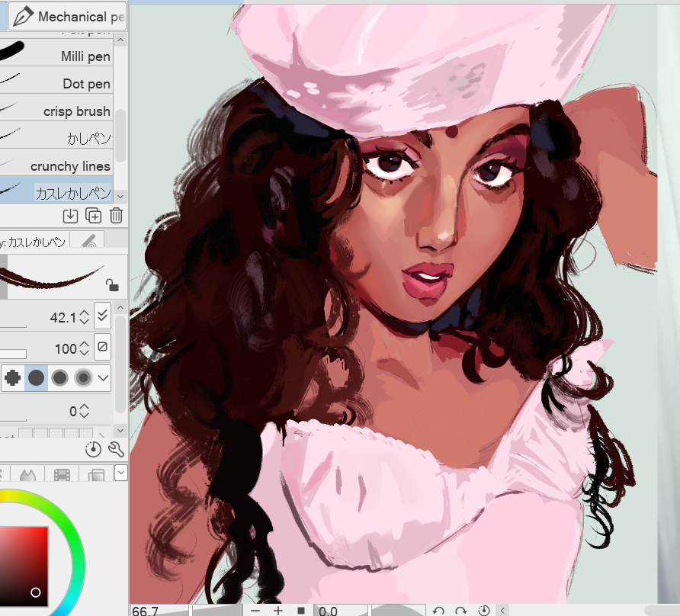Click tool property panel up arrow
Viewport: 680px width, 616px height.
(x=120, y=307)
